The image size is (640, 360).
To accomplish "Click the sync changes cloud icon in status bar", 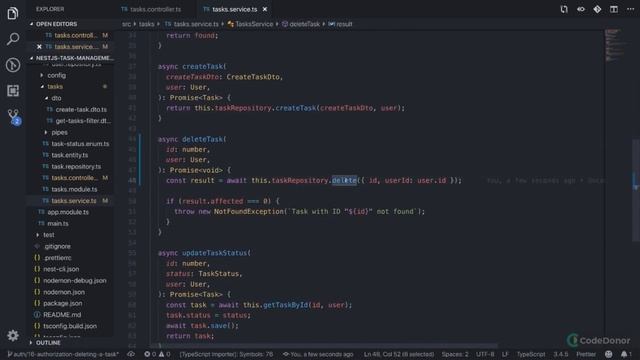I will (x=131, y=354).
